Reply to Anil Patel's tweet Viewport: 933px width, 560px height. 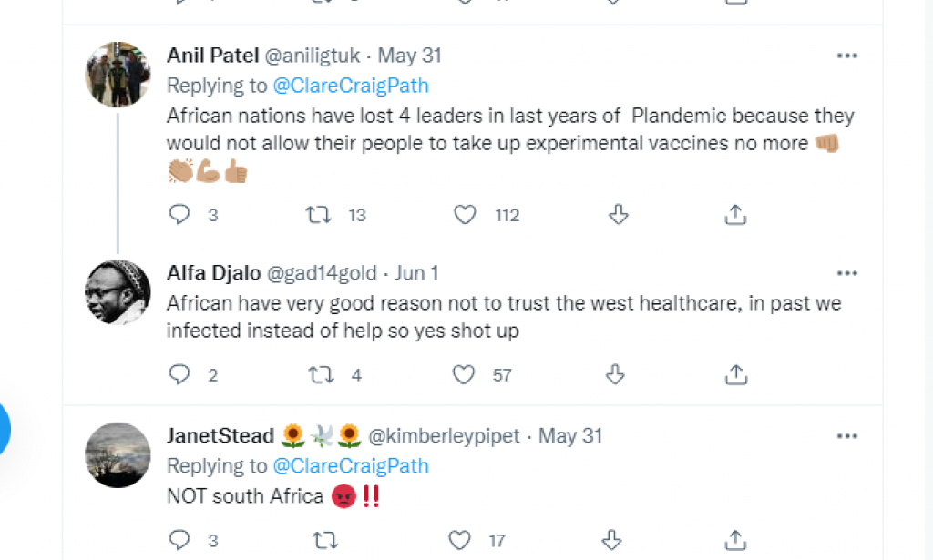[x=179, y=215]
